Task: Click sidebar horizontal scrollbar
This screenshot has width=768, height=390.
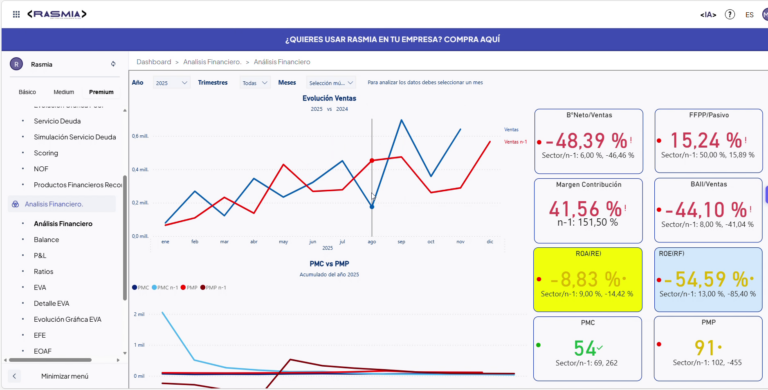Action: click(50, 360)
